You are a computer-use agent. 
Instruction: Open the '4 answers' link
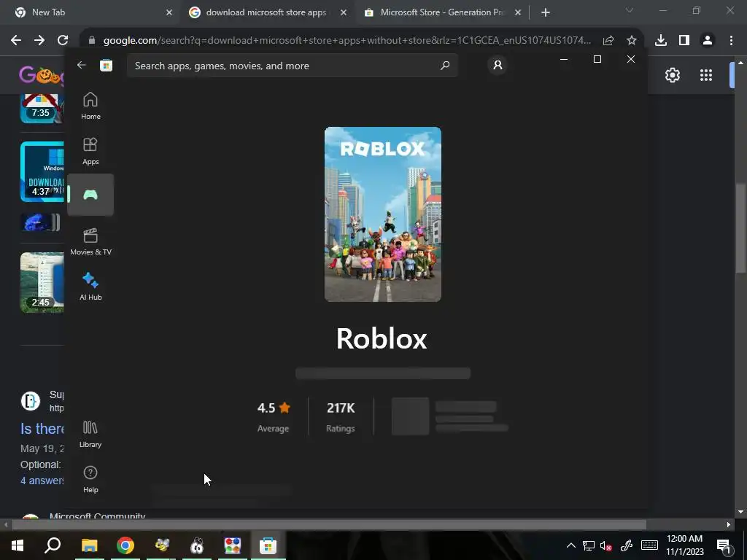tap(42, 481)
